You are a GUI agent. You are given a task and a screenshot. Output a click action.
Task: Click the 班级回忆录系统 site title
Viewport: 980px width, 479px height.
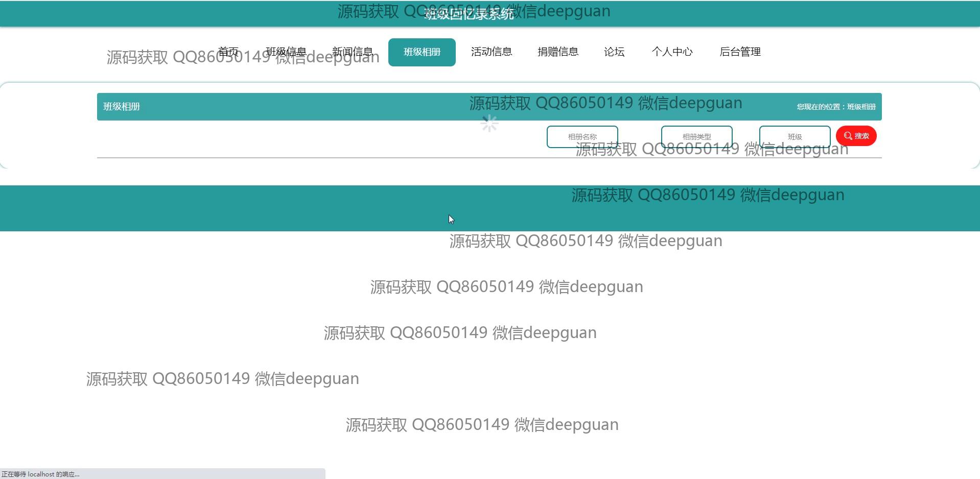pyautogui.click(x=469, y=14)
